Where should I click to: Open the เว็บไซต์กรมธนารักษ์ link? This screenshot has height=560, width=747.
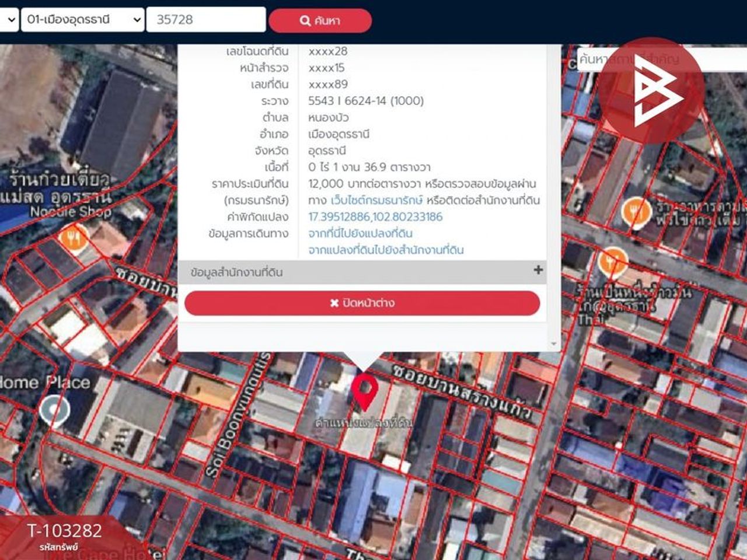pyautogui.click(x=376, y=201)
